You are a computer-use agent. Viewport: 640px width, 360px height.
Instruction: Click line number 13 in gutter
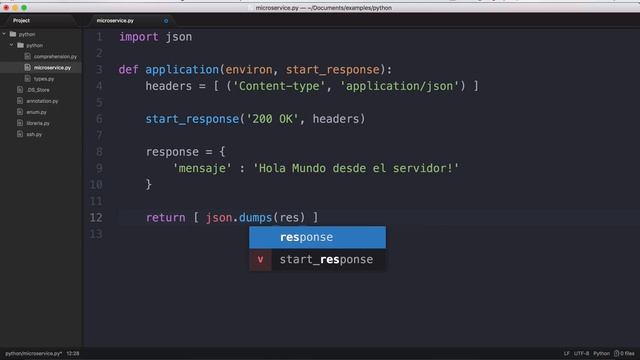(96, 234)
